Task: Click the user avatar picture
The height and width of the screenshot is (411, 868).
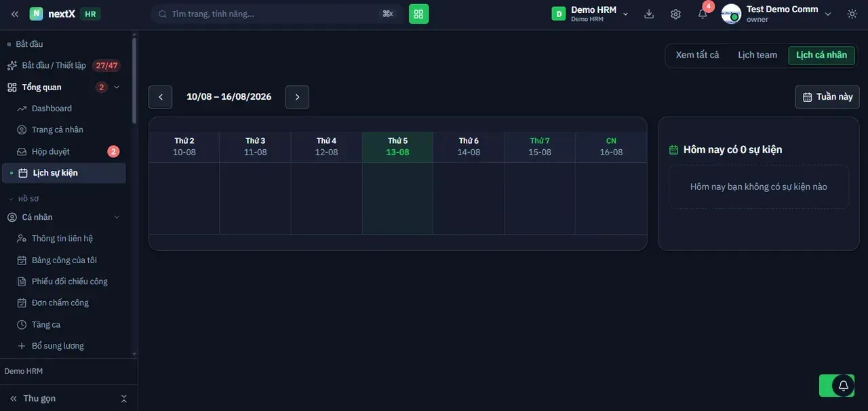Action: [731, 14]
